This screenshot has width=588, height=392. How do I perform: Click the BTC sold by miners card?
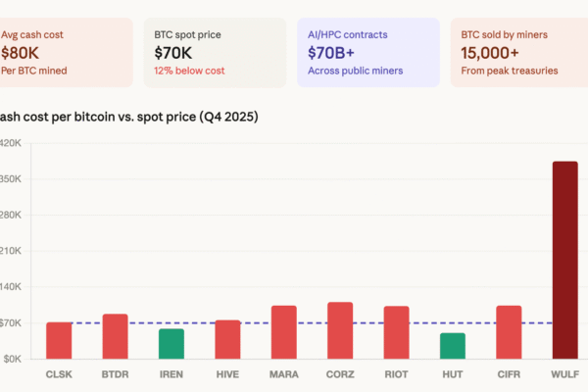coord(517,52)
